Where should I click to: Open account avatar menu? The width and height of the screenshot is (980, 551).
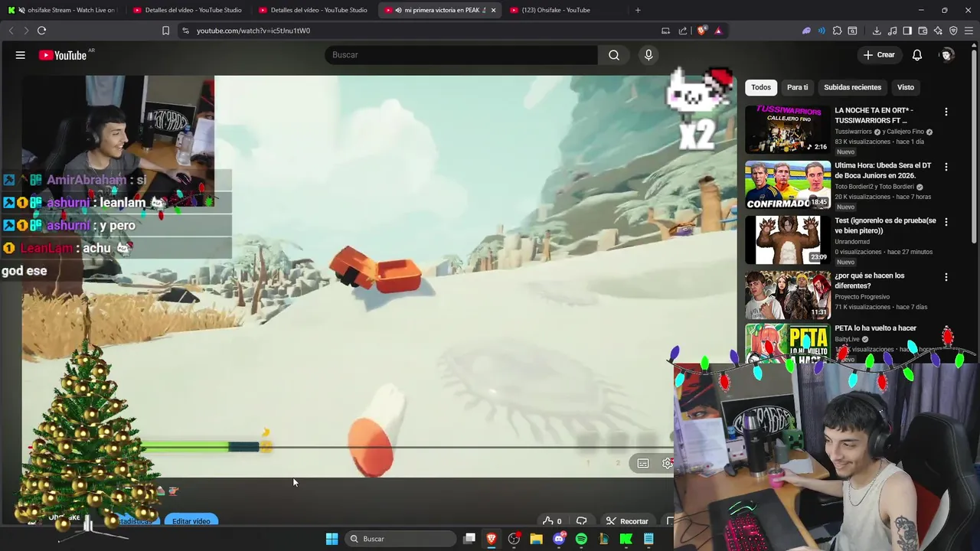click(947, 55)
